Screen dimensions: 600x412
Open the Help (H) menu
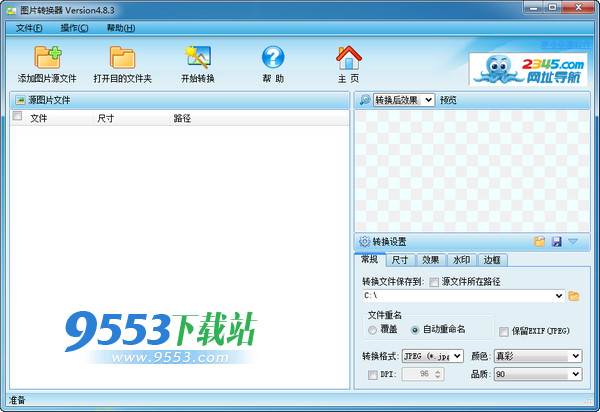click(121, 28)
